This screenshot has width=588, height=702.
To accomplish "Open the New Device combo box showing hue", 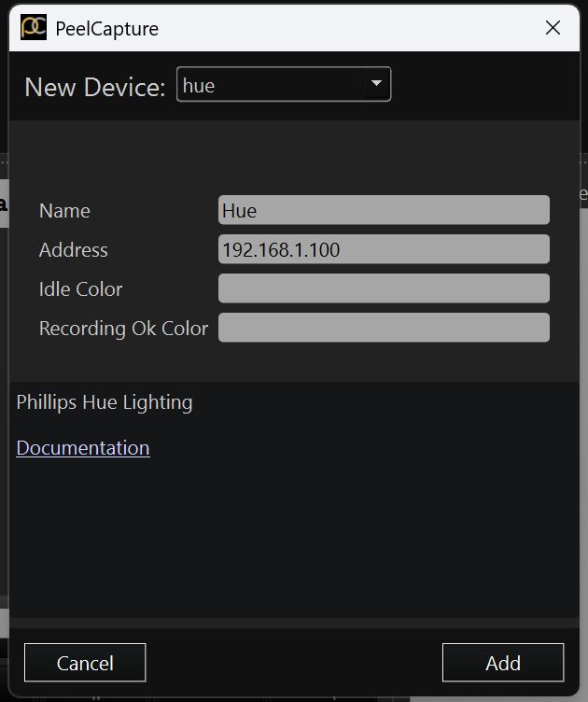I will pos(284,84).
